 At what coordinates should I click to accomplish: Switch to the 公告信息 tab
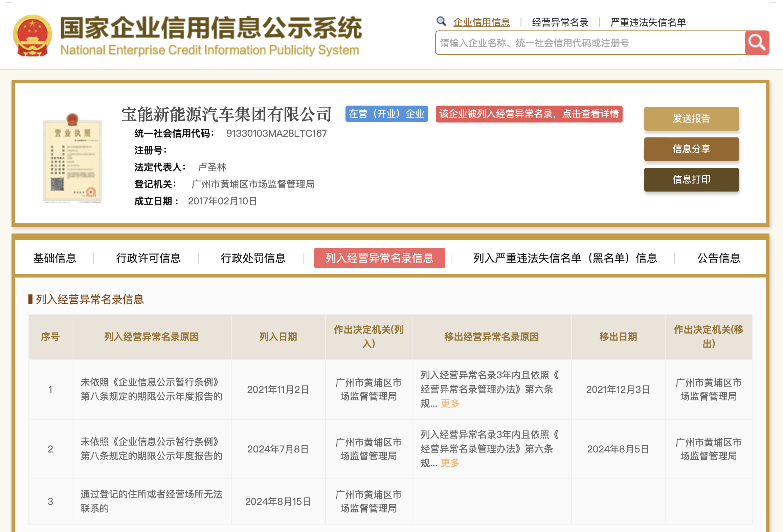[718, 258]
